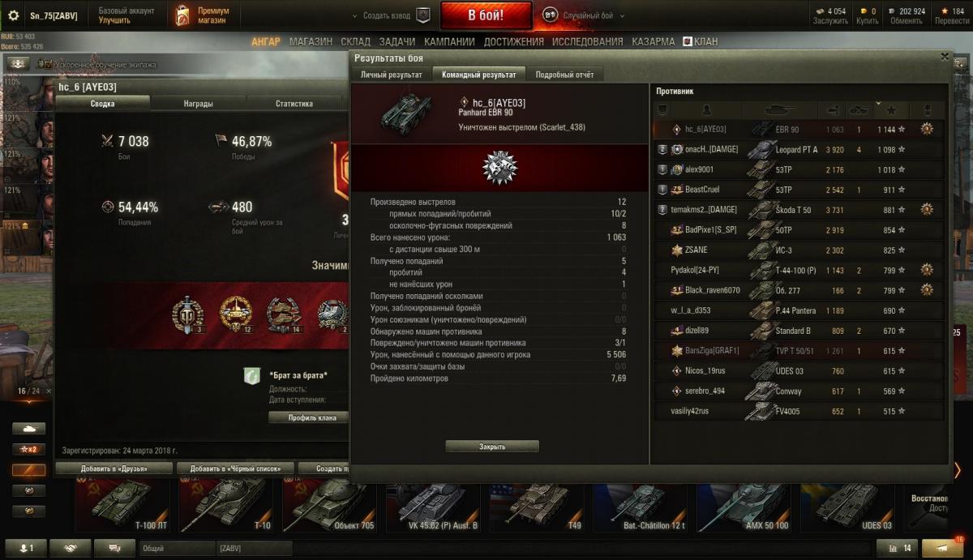Open the settings gear menu
Screen dimensions: 973x560
click(x=13, y=15)
